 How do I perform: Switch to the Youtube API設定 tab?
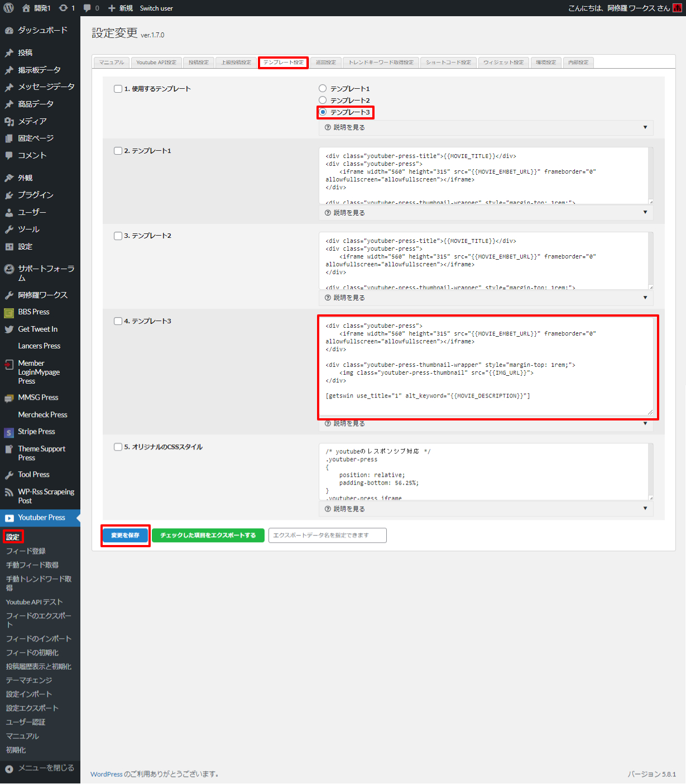(x=156, y=63)
